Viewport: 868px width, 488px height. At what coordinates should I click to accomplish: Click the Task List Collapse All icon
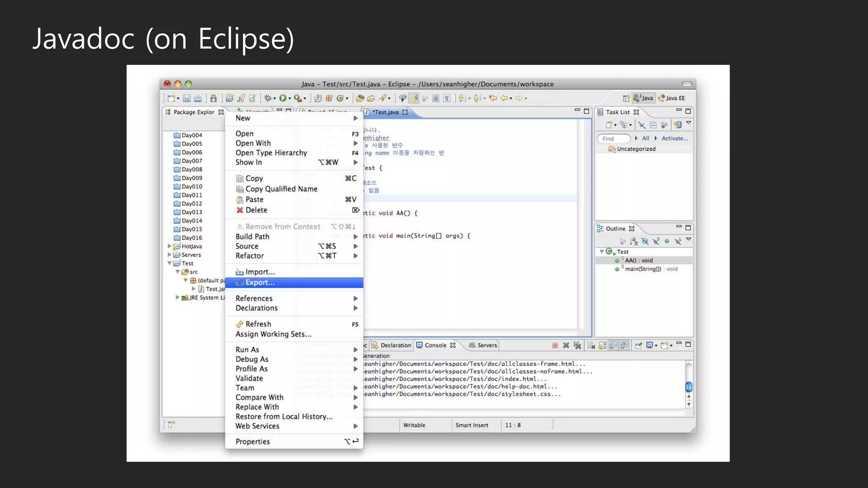click(x=653, y=125)
